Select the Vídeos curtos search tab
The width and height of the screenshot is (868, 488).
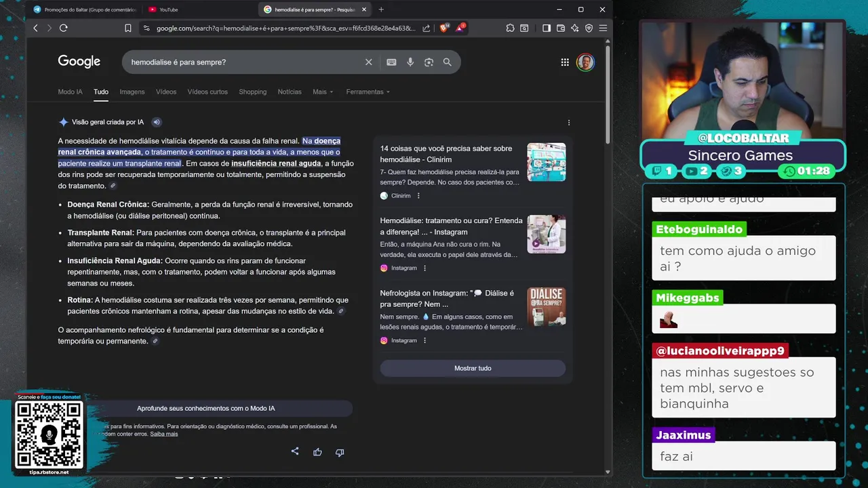click(208, 91)
